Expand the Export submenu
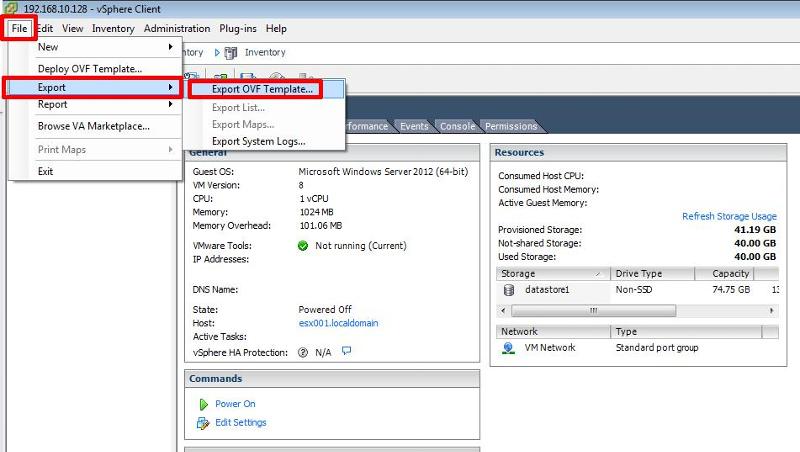 point(95,87)
